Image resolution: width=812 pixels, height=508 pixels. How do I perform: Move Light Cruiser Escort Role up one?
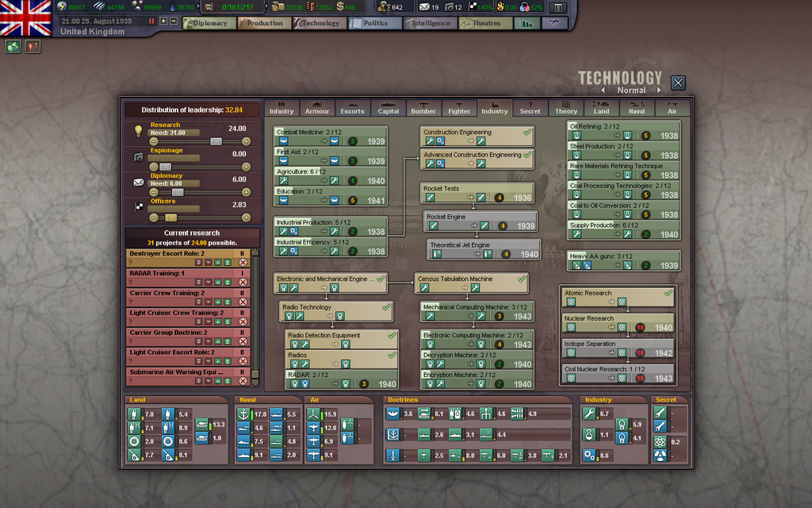pyautogui.click(x=218, y=361)
